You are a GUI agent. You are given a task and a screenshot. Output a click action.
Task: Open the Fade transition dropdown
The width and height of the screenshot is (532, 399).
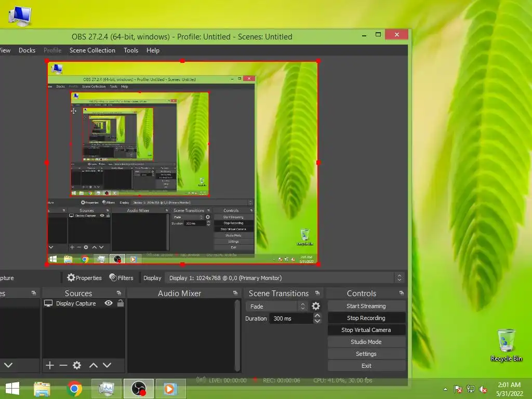276,307
